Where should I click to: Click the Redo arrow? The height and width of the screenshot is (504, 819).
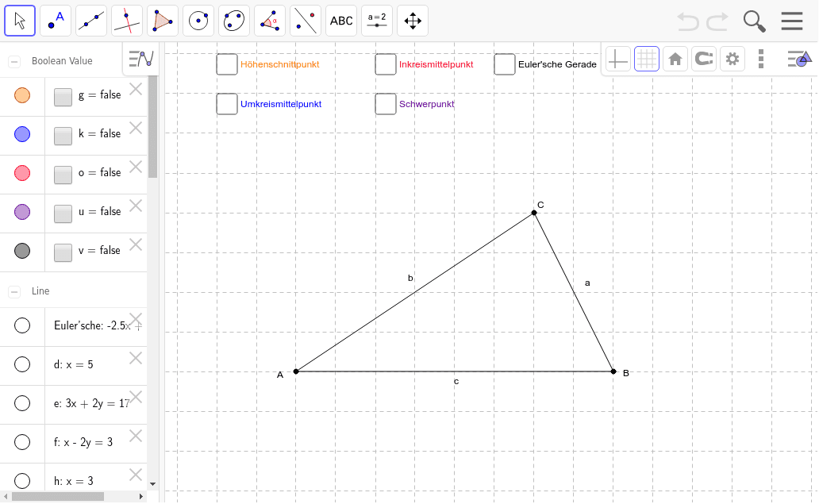coord(717,21)
